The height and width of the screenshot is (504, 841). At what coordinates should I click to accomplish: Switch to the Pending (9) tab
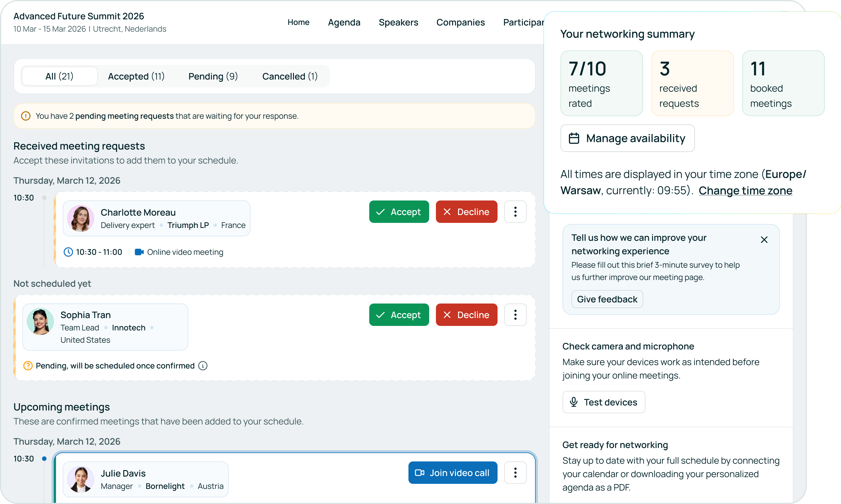[x=213, y=76]
